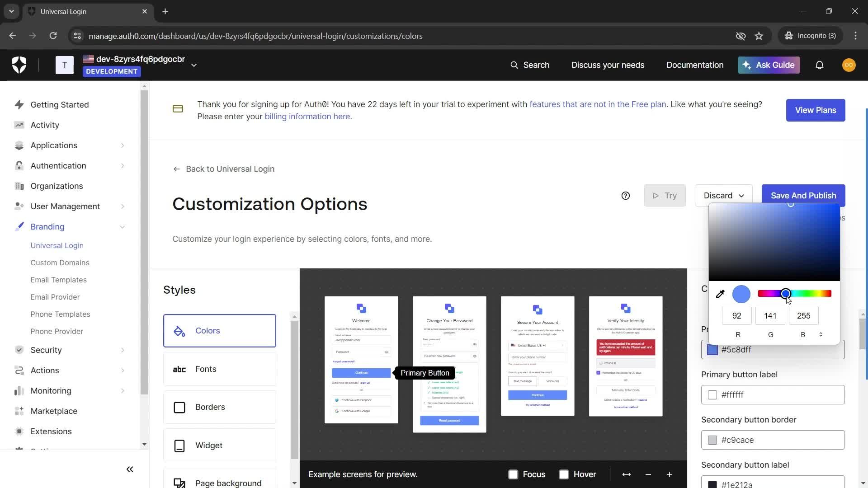The image size is (868, 488).
Task: Fit preview width with double-arrow icon
Action: [x=627, y=474]
